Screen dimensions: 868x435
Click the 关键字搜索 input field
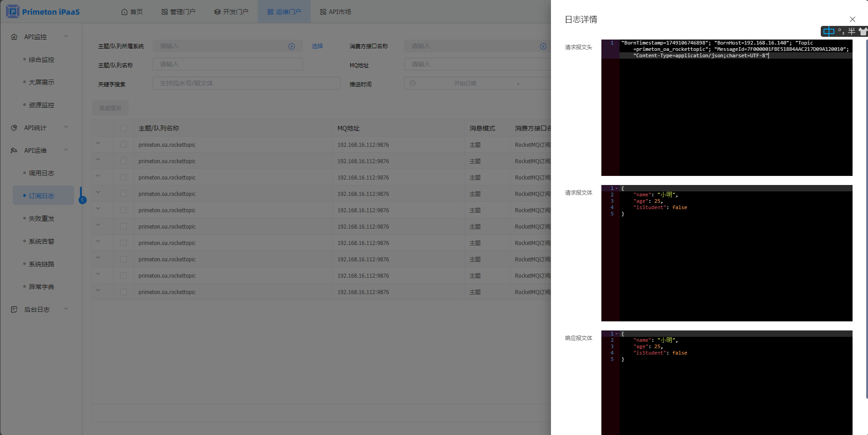click(246, 83)
